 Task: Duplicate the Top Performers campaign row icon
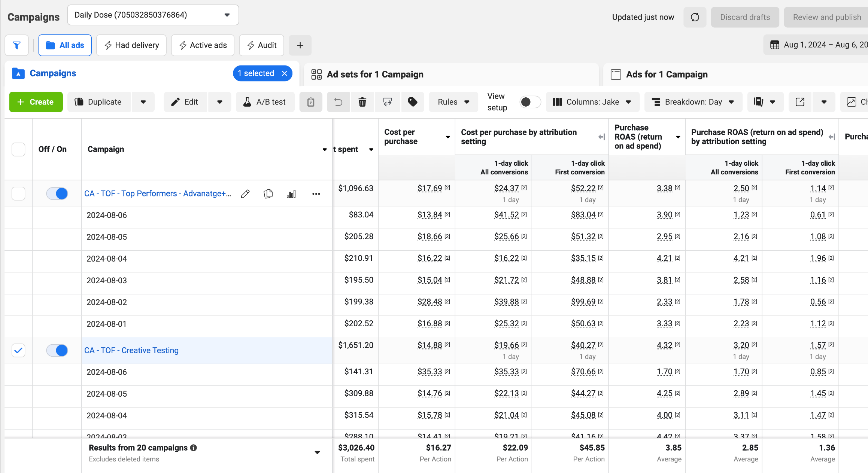(268, 194)
